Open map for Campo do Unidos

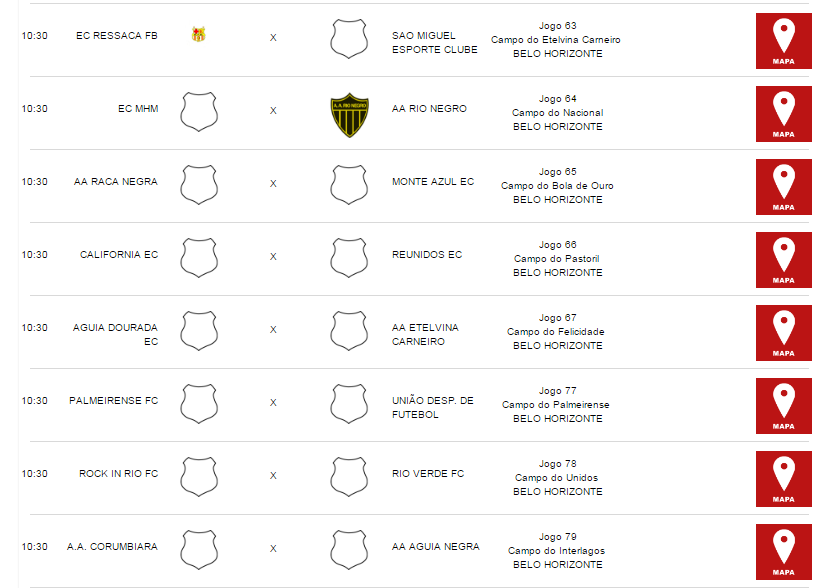tap(784, 479)
